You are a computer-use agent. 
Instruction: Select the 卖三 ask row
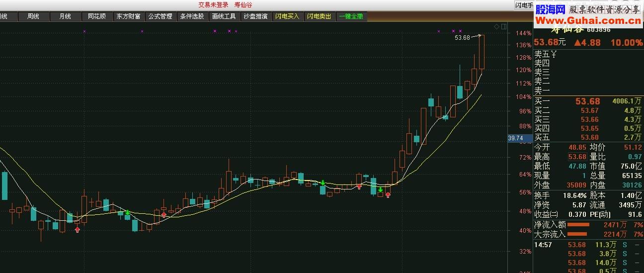588,73
